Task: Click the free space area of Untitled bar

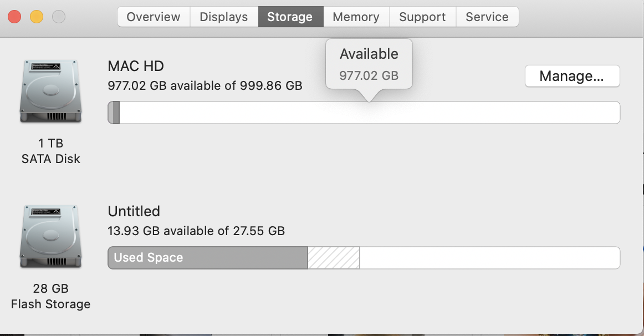Action: [x=489, y=258]
